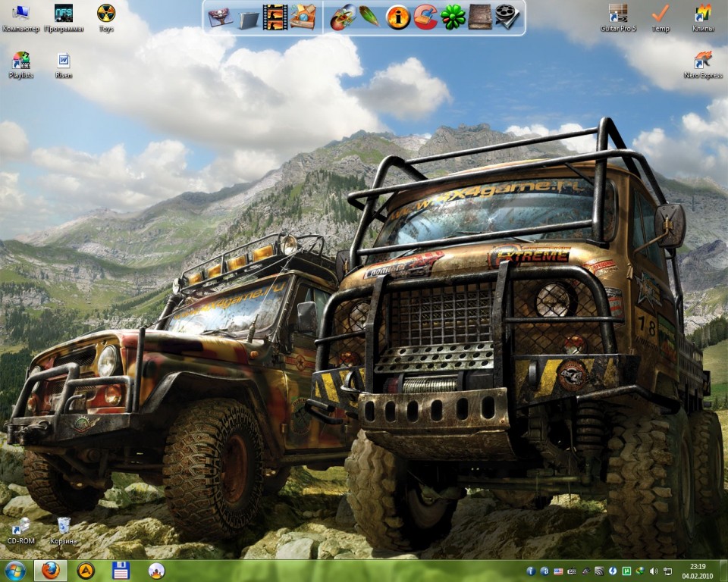Open the Windows Start menu
The width and height of the screenshot is (728, 582).
click(14, 571)
